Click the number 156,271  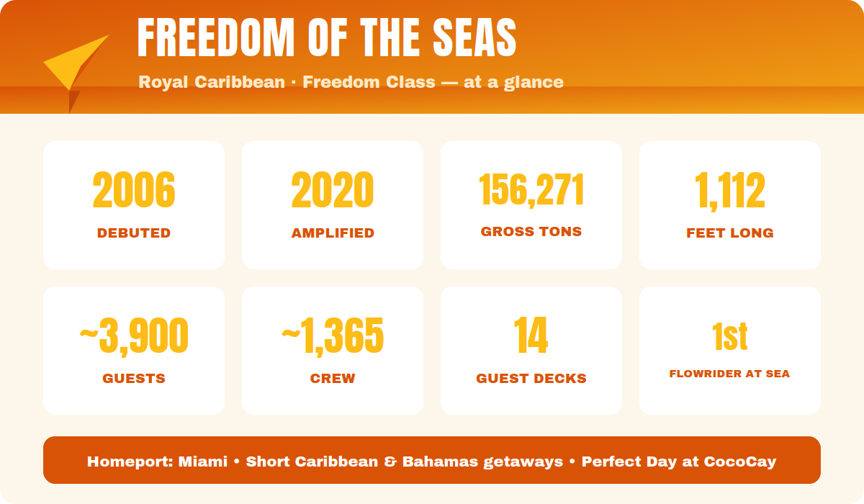click(x=531, y=190)
